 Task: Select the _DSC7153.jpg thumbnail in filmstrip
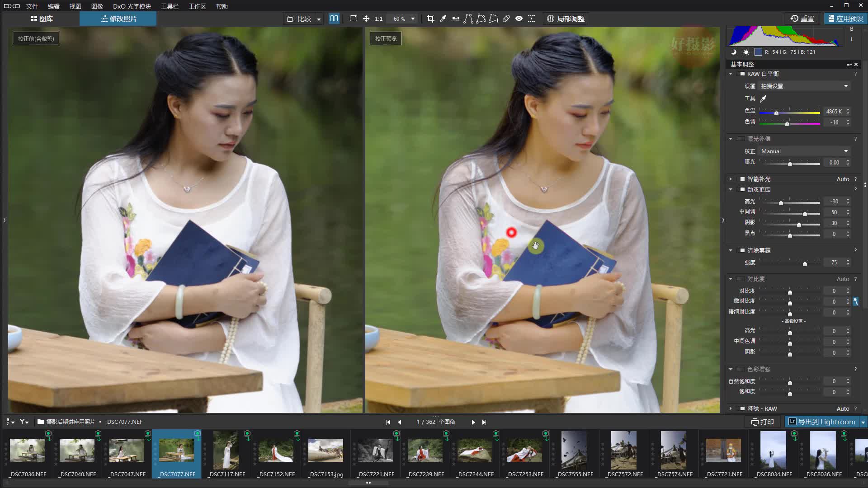pos(325,450)
